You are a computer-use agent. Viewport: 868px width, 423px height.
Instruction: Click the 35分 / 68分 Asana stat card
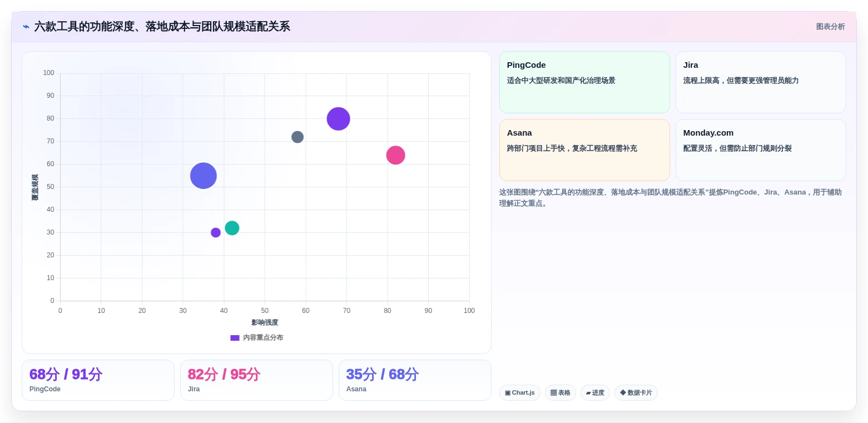tap(415, 380)
